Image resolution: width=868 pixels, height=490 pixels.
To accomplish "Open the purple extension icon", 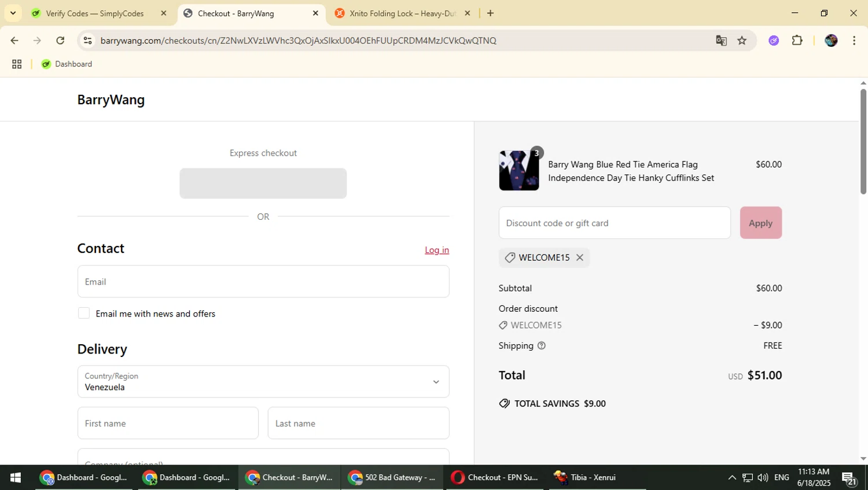I will pos(774,40).
